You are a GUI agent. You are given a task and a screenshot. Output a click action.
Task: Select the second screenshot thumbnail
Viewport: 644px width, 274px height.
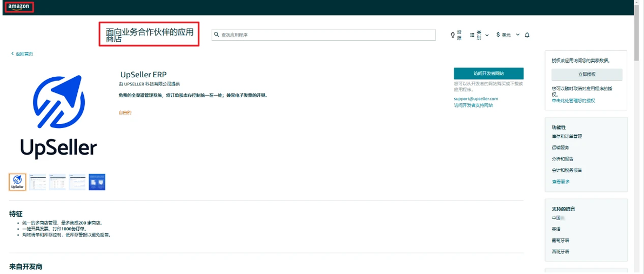click(37, 182)
